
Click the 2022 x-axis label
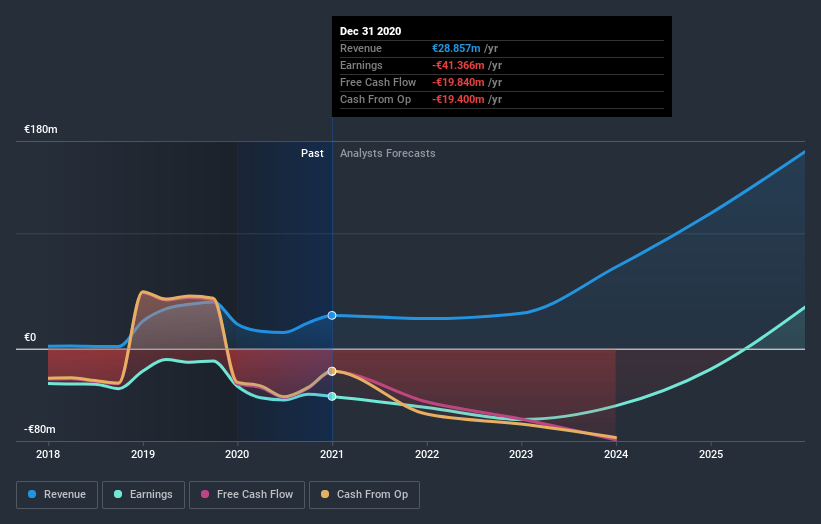coord(427,454)
